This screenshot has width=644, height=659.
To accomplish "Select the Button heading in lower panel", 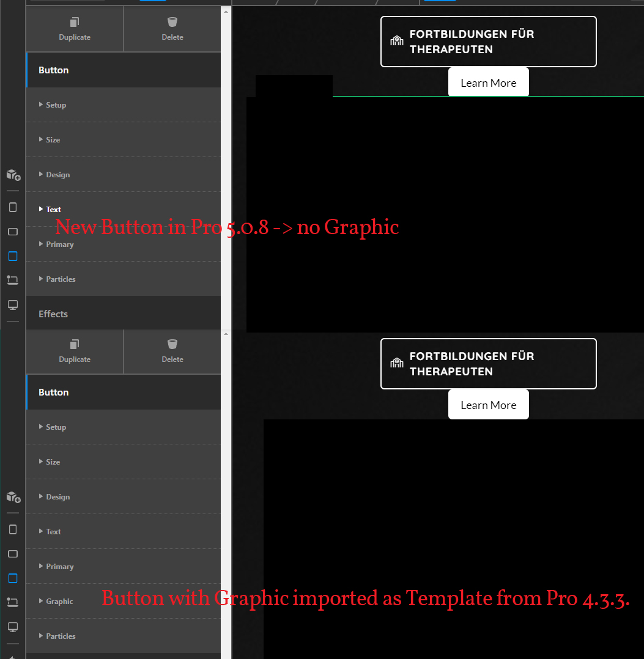I will click(x=54, y=392).
